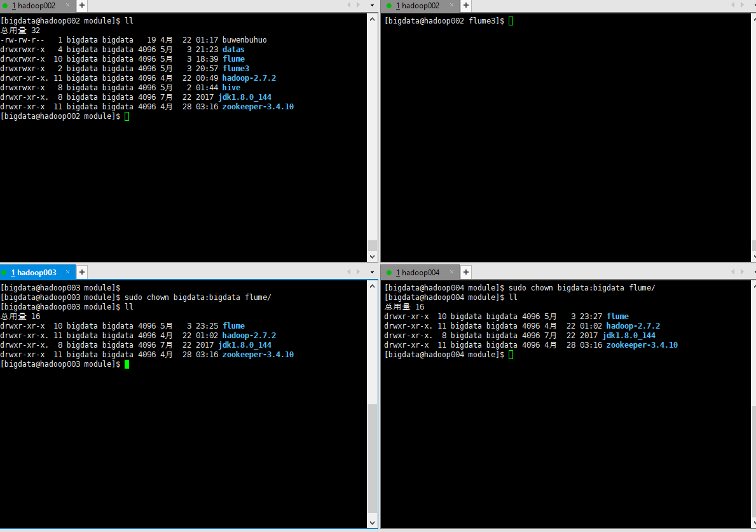This screenshot has width=756, height=532.
Task: Click next-tab arrow in hadoop003 pane
Action: pyautogui.click(x=358, y=272)
